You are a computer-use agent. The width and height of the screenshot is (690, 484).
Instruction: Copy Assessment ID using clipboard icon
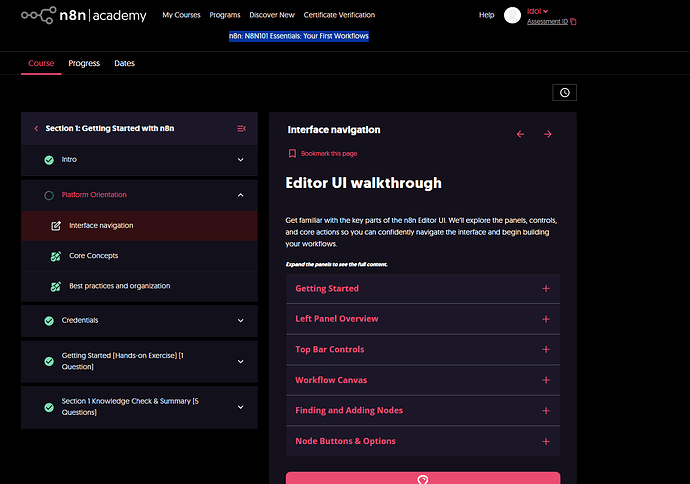[573, 22]
